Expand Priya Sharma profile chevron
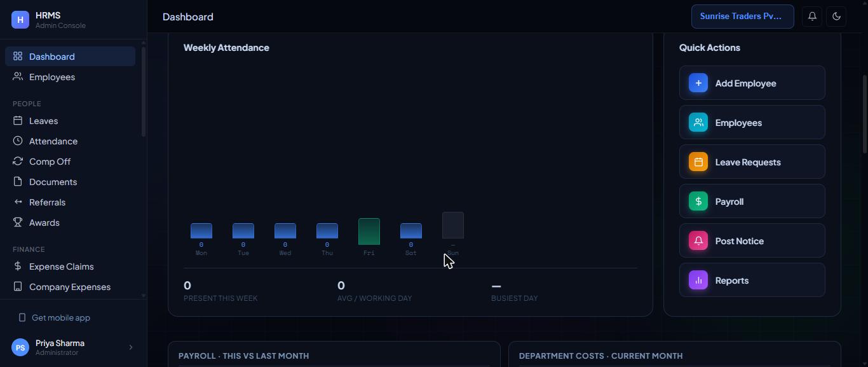Image resolution: width=868 pixels, height=367 pixels. pyautogui.click(x=131, y=347)
